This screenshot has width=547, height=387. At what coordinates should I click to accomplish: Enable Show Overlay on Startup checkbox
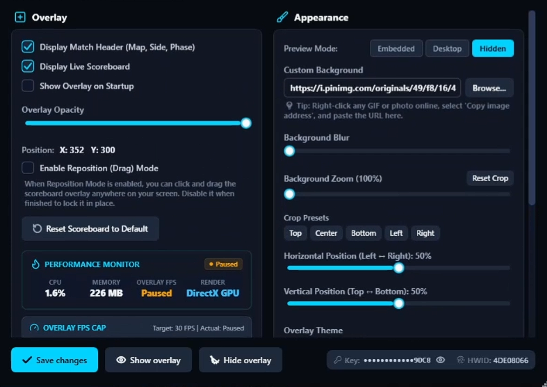(x=28, y=86)
